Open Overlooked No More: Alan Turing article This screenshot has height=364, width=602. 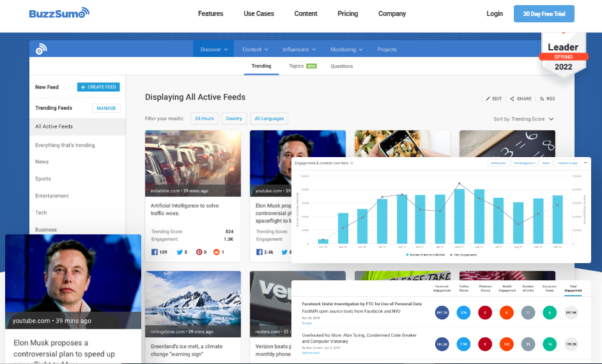359,338
